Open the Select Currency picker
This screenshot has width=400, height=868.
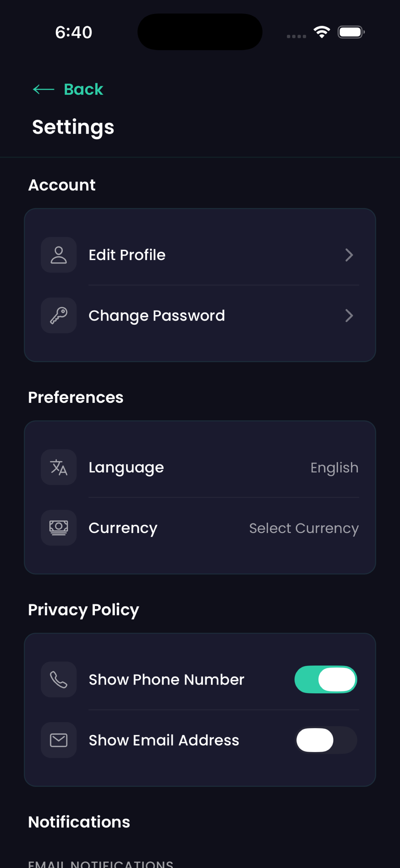(304, 528)
